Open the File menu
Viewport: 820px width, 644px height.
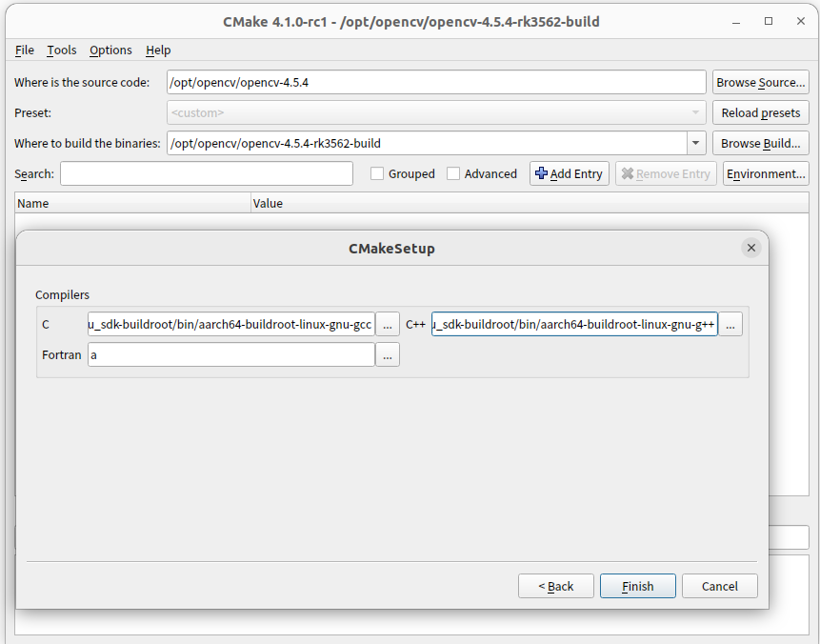[25, 50]
